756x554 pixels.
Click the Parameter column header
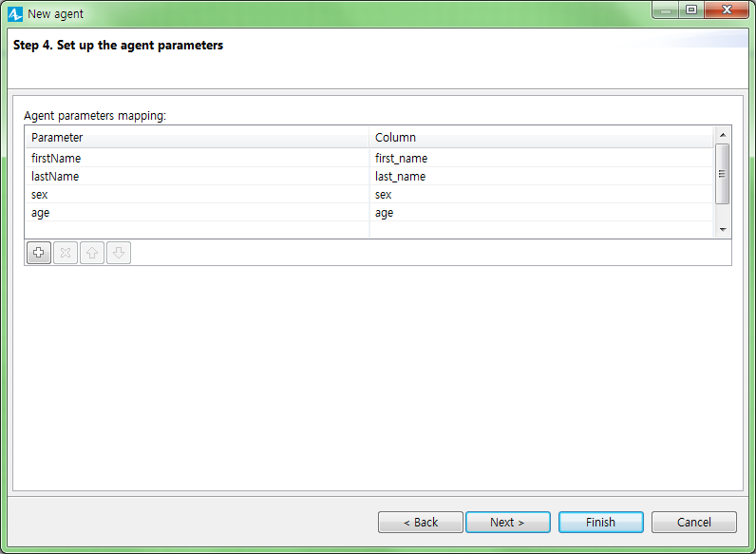coord(198,138)
